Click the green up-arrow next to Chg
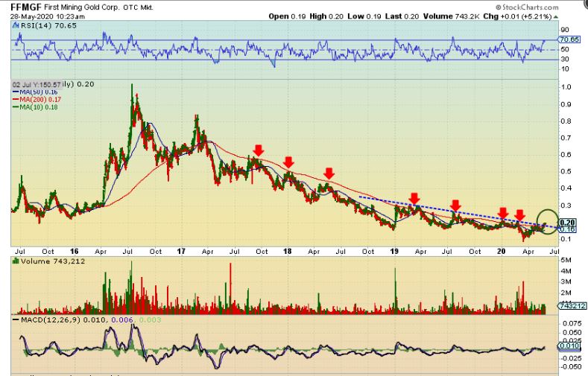This screenshot has width=588, height=376. pyautogui.click(x=556, y=17)
